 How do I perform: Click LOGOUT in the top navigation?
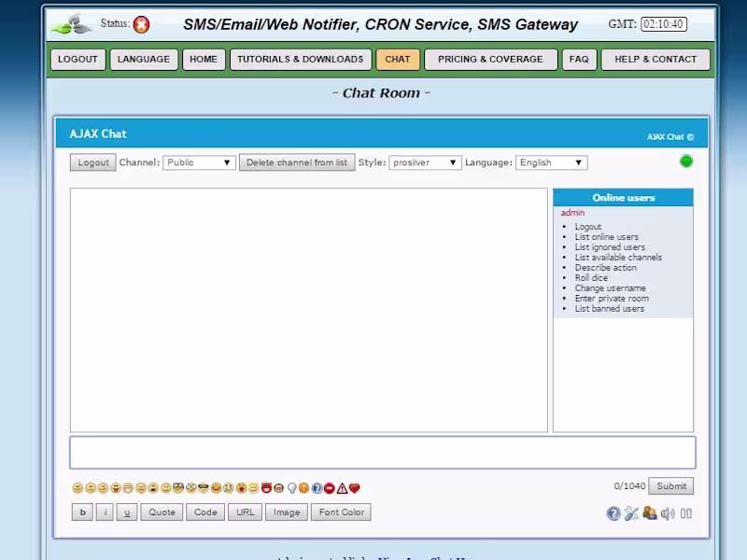click(x=78, y=60)
